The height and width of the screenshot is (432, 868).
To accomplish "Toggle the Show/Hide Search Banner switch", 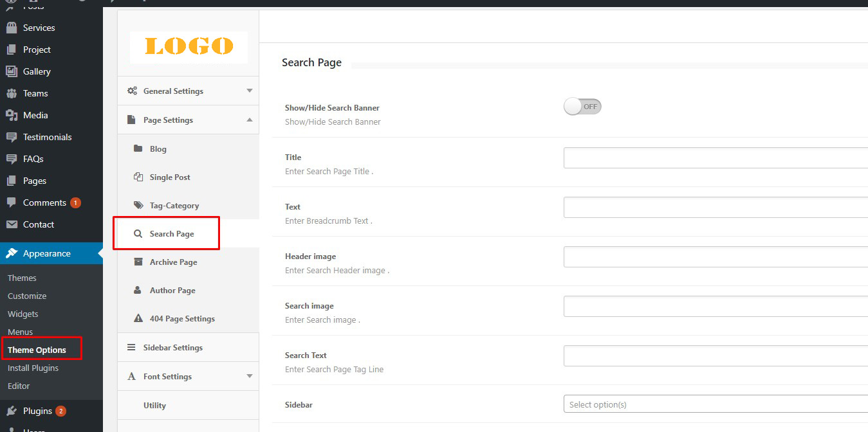I will click(582, 107).
